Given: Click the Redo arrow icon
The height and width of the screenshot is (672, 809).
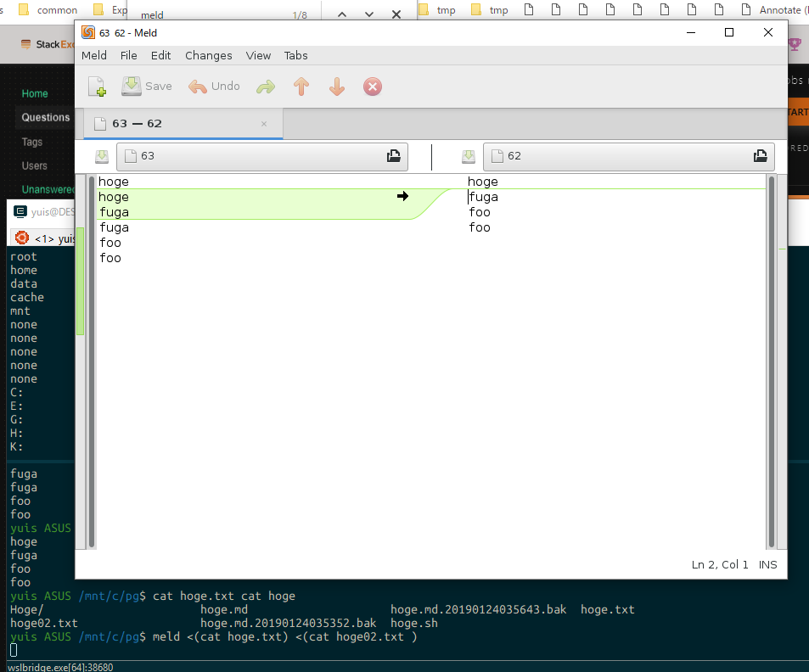Looking at the screenshot, I should click(x=266, y=87).
